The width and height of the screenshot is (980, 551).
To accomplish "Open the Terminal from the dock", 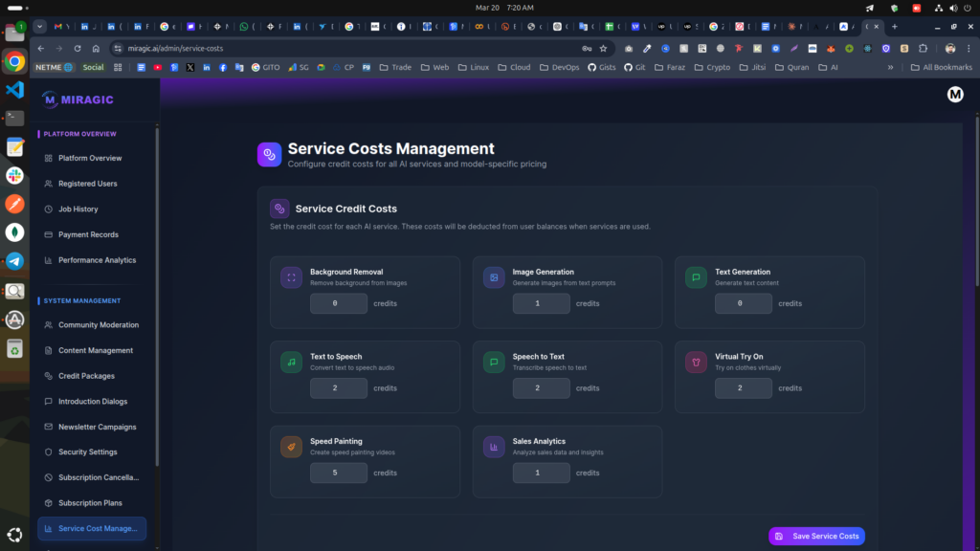I will (14, 118).
